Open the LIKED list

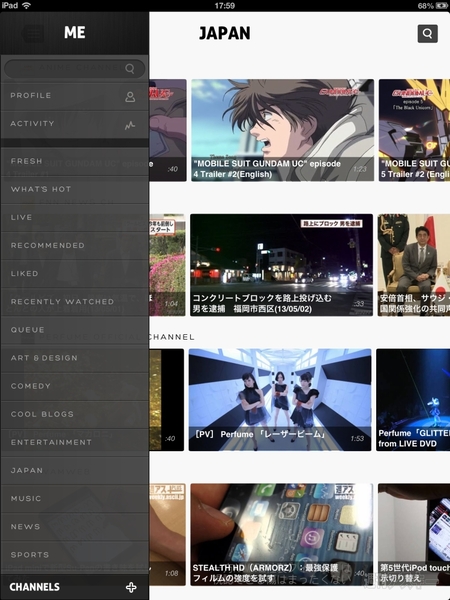75,274
